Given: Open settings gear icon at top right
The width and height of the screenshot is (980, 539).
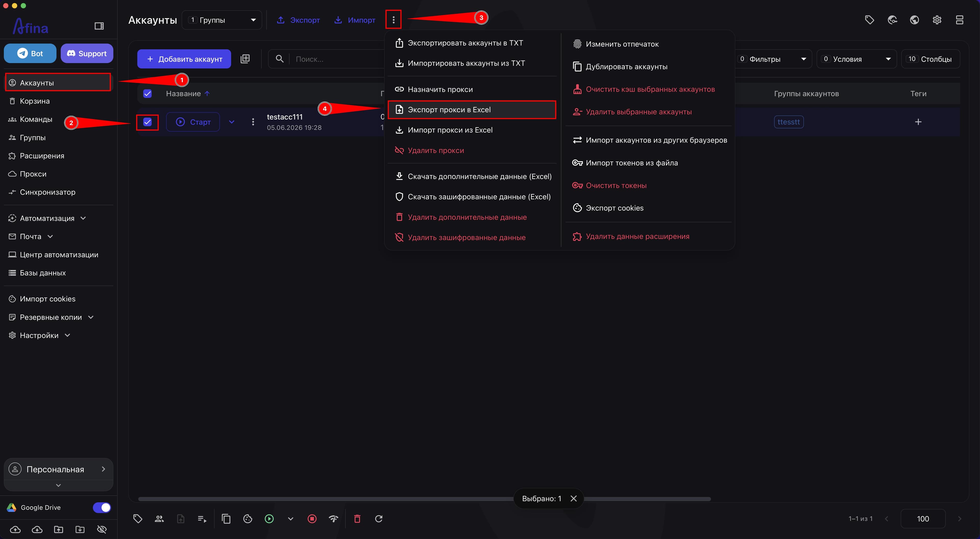Looking at the screenshot, I should [x=937, y=20].
